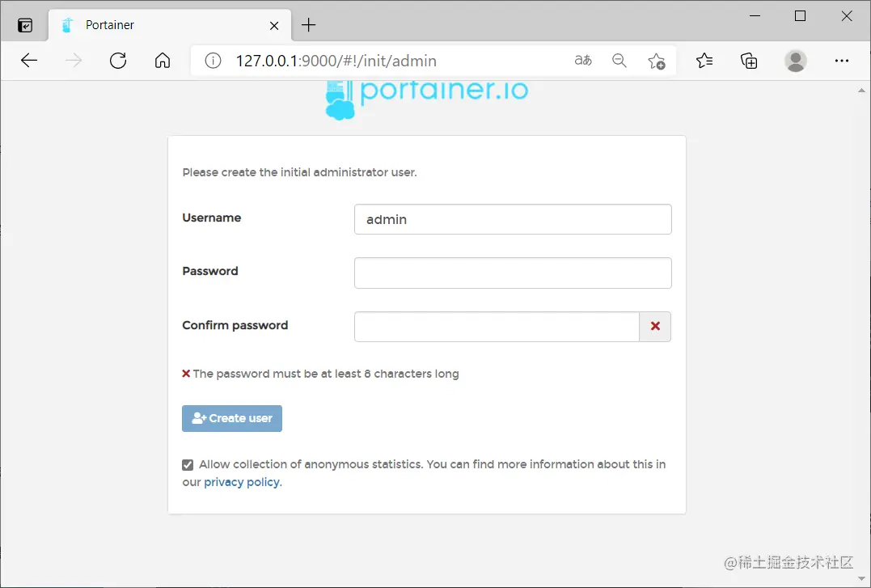Open the tab actions menu icon
Viewport: 871px width, 588px height.
pyautogui.click(x=25, y=25)
